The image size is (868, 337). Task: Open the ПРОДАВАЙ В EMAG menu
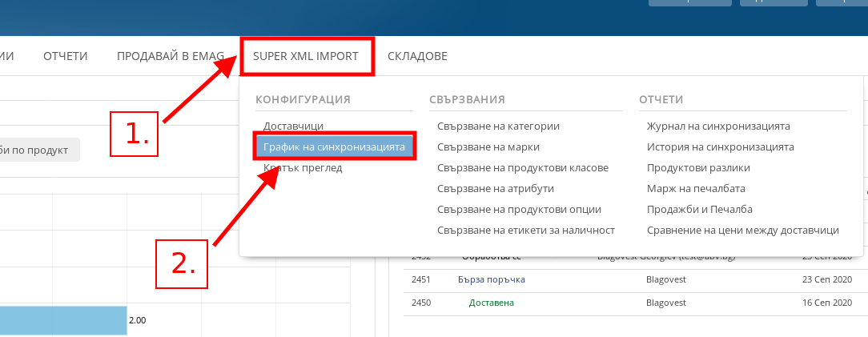coord(170,56)
